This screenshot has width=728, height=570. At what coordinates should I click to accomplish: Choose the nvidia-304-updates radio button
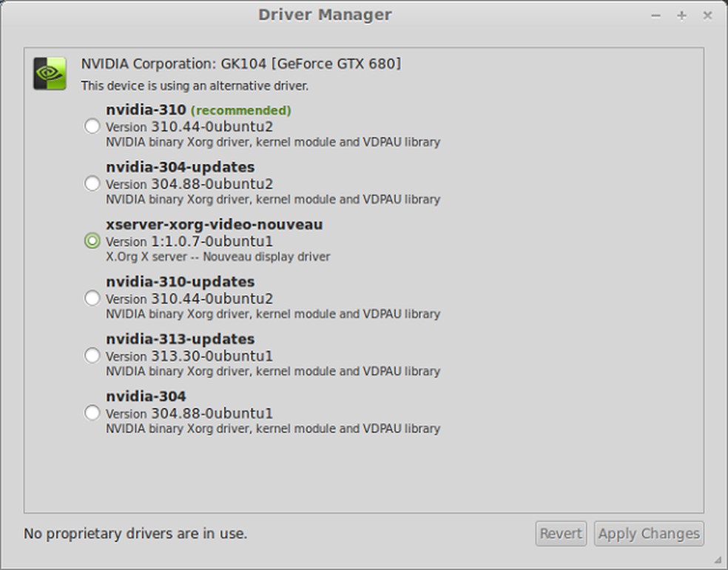pos(92,183)
